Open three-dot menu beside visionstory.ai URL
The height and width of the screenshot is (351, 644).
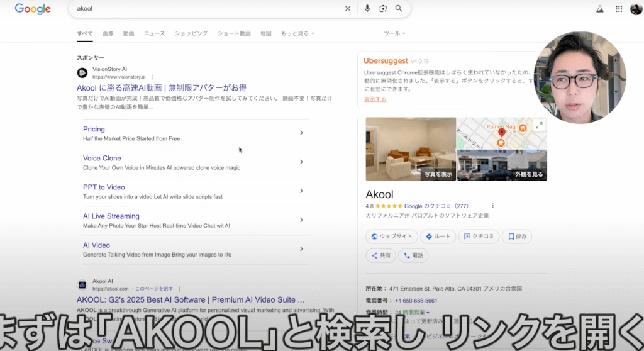tap(152, 77)
